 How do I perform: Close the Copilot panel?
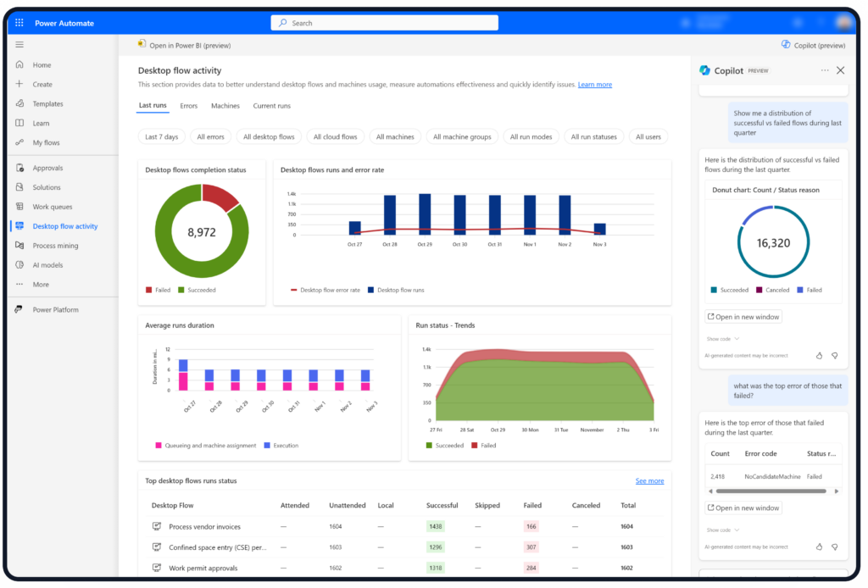tap(840, 70)
